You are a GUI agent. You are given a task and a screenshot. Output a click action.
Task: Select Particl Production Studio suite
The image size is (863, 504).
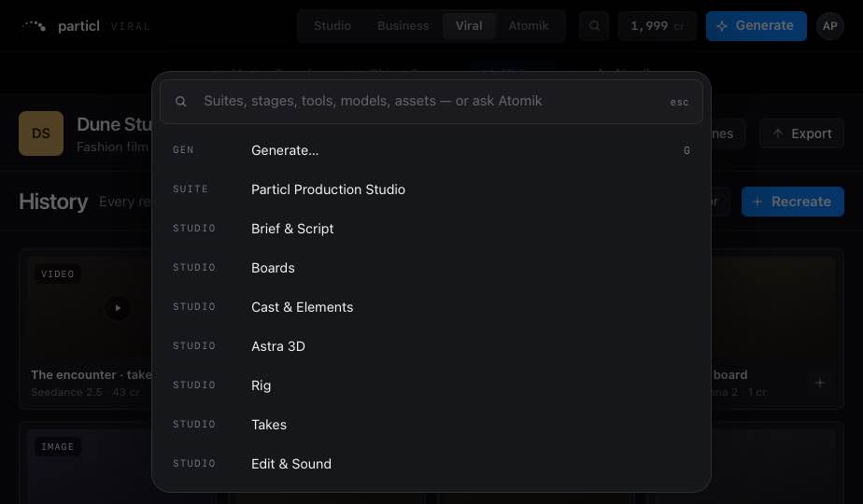pyautogui.click(x=431, y=189)
